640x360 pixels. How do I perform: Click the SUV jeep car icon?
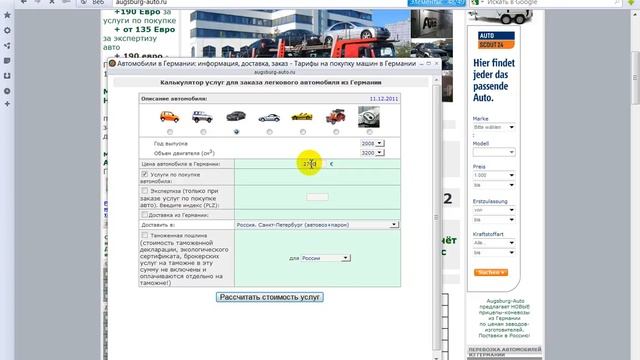[x=202, y=117]
